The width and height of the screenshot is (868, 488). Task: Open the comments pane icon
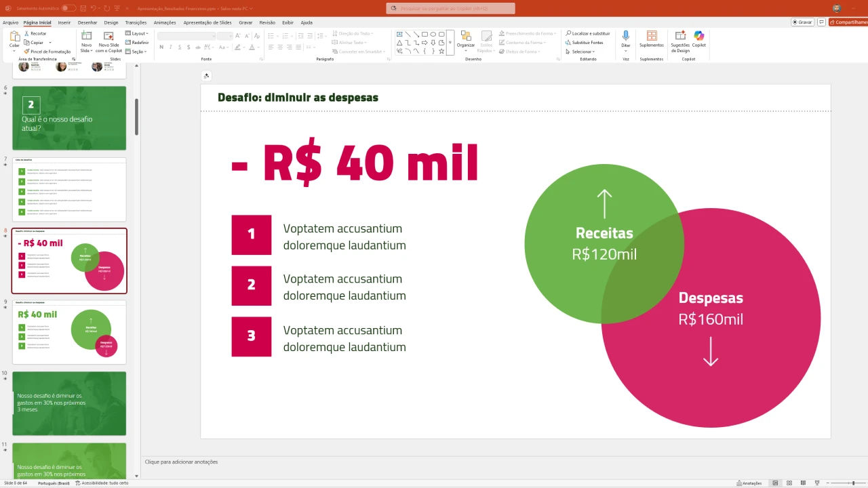[822, 22]
